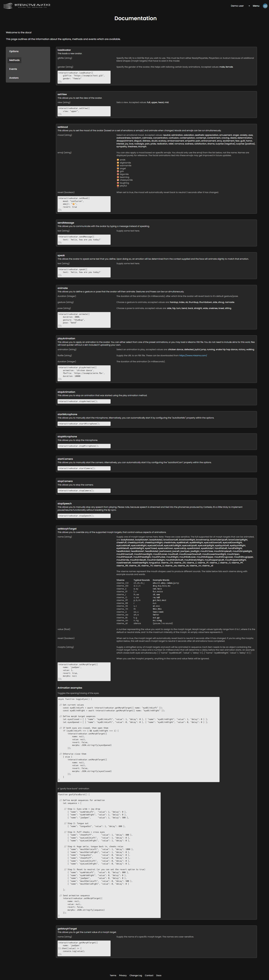The height and width of the screenshot is (980, 269).
Task: Click the fbxfile (string) parameter label
Action: [65, 355]
